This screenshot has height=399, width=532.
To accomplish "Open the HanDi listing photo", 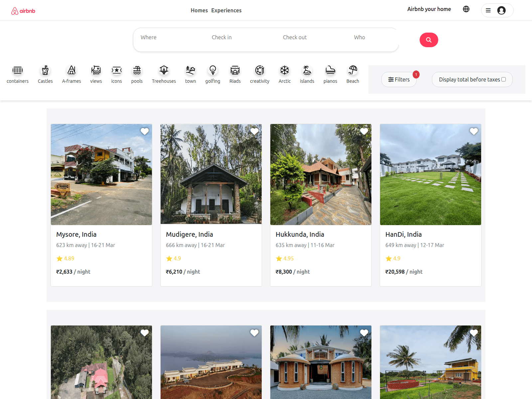I will 431,175.
